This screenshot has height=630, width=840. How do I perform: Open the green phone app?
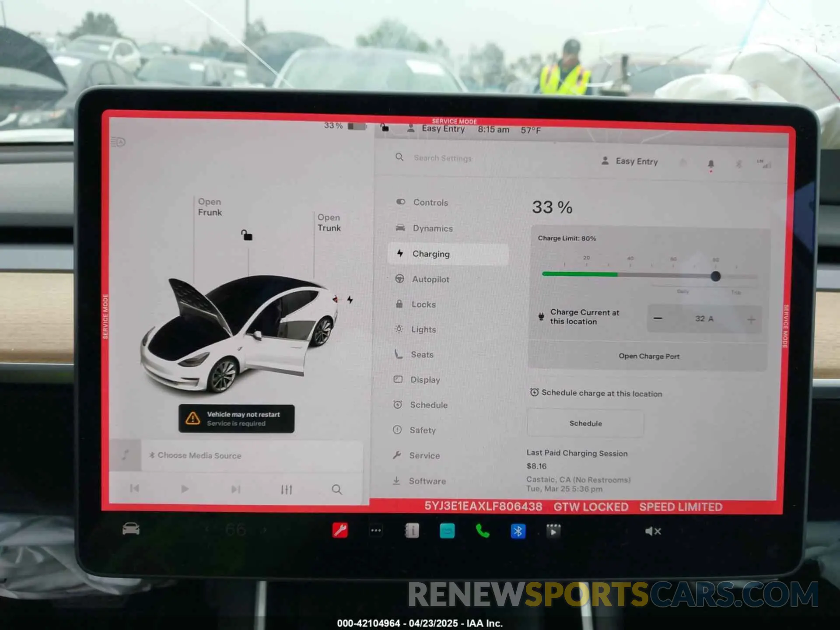click(x=483, y=531)
